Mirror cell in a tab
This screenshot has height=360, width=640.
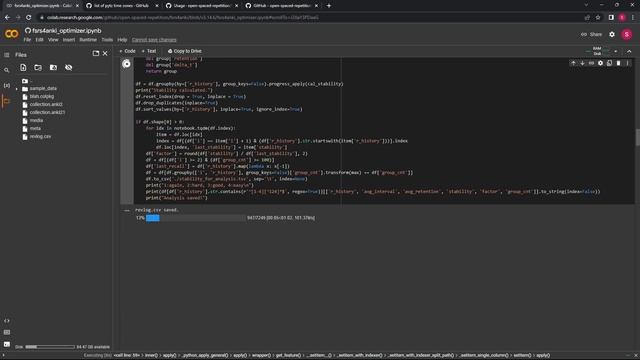coord(609,63)
